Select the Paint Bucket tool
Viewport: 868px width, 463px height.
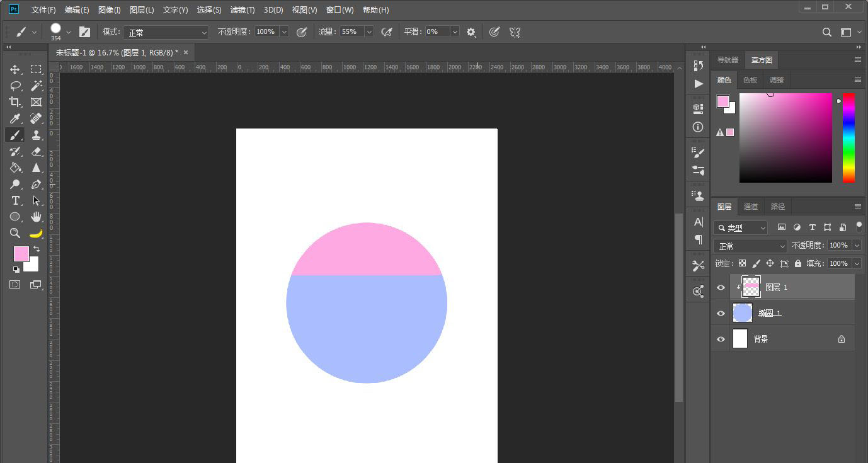15,168
